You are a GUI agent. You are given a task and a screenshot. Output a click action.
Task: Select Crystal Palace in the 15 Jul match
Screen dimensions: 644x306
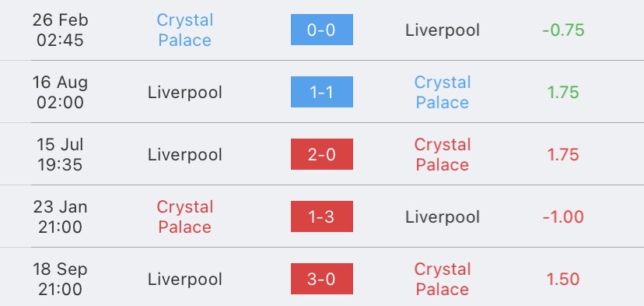pos(443,155)
